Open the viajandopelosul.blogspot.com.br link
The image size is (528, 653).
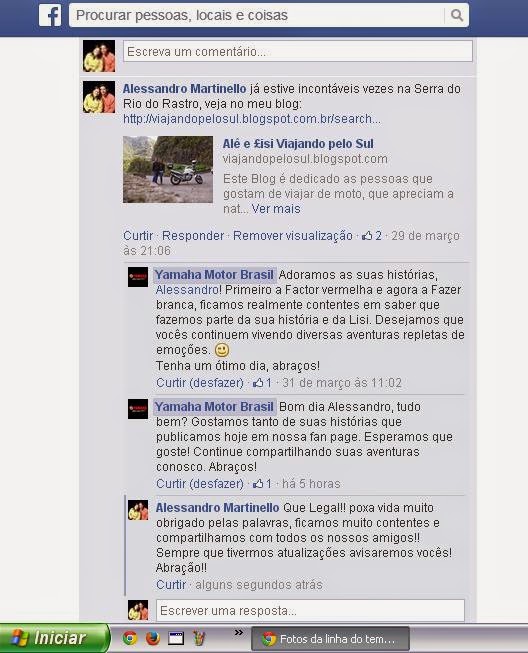pos(252,119)
